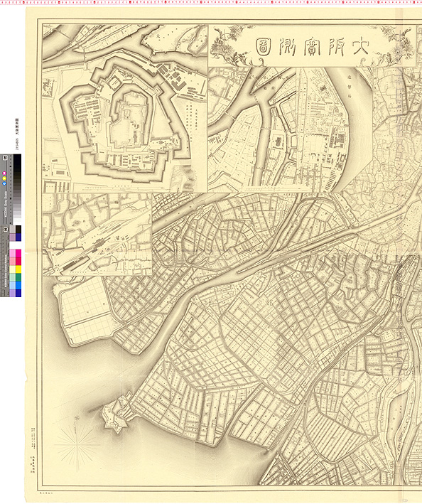This screenshot has height=504, width=422.
Task: Click the cyan dot on Kodak Gray Scale
Action: click(x=4, y=183)
